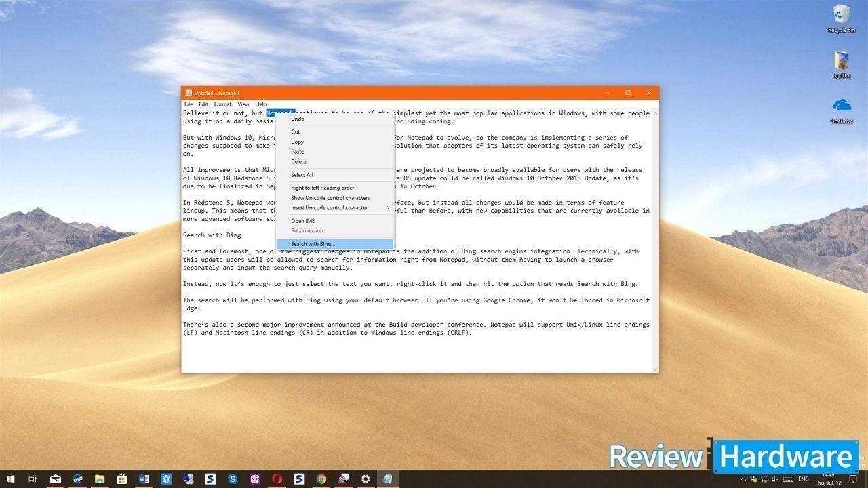868x488 pixels.
Task: Click the Notepad scrollbar down arrow
Action: (x=655, y=369)
